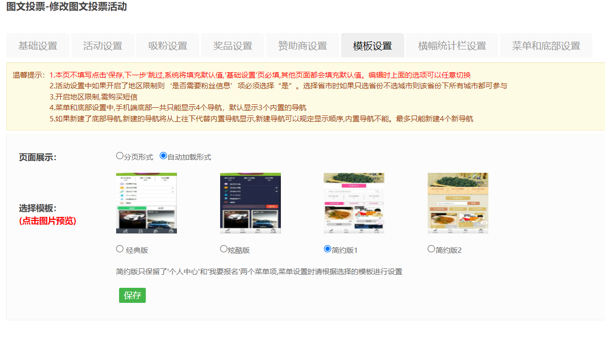Click the 选择模板: label
The height and width of the screenshot is (364, 605).
pos(38,208)
